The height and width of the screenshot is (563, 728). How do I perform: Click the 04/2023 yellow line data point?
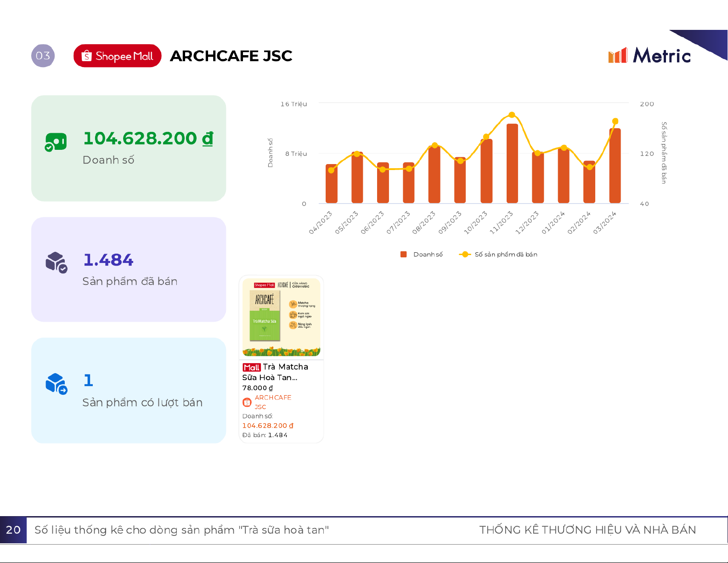331,171
